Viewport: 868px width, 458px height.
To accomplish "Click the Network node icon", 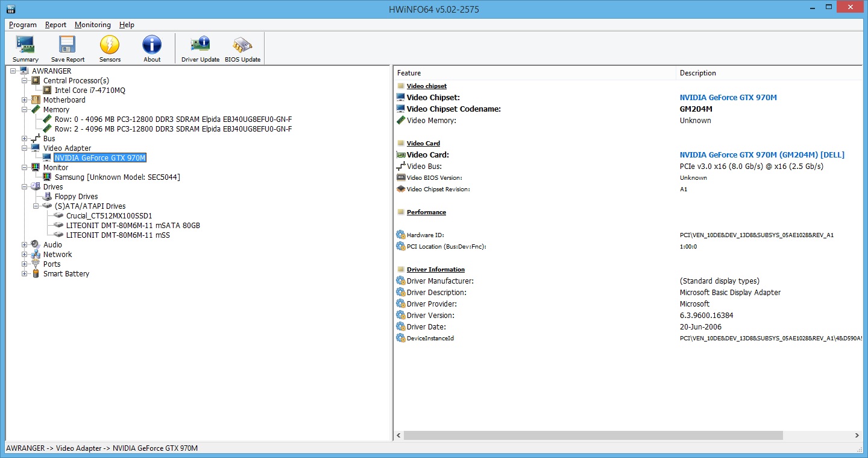I will [36, 255].
